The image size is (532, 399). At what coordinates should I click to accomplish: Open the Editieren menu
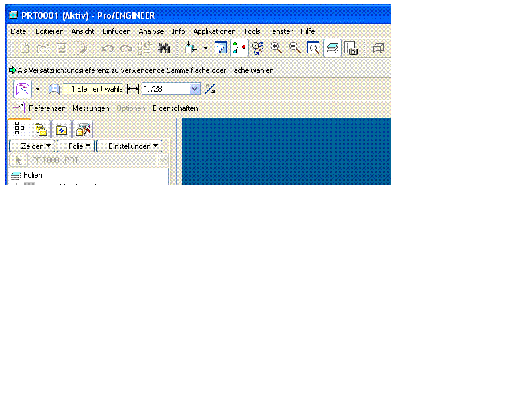coord(49,31)
